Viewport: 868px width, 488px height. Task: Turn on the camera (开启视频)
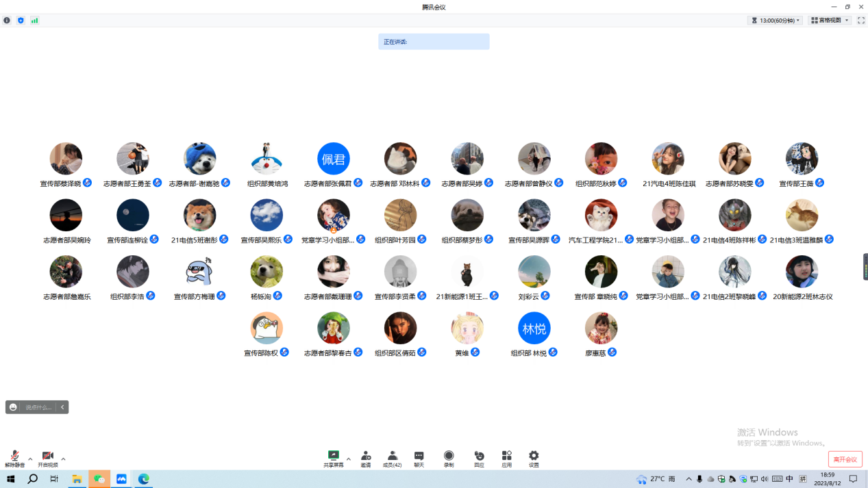pyautogui.click(x=47, y=457)
